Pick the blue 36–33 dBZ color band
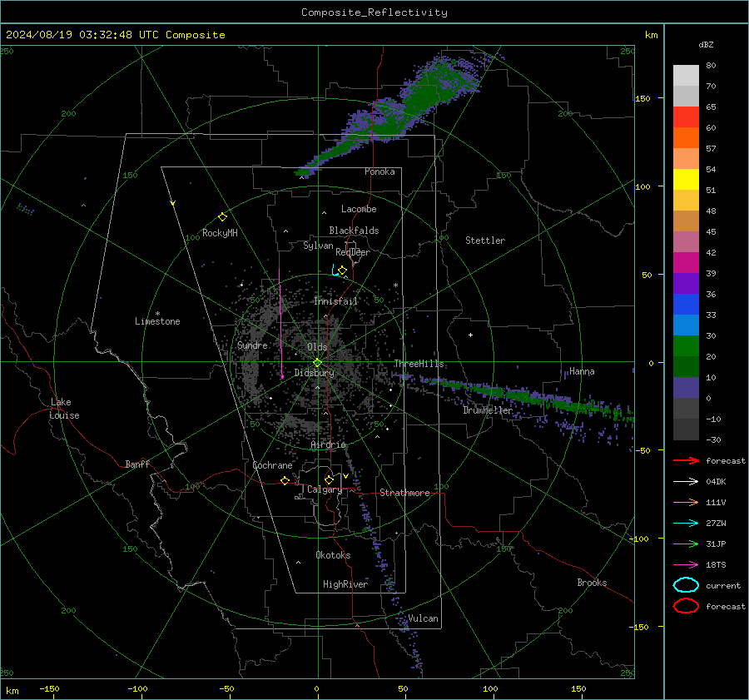This screenshot has height=700, width=749. [686, 305]
